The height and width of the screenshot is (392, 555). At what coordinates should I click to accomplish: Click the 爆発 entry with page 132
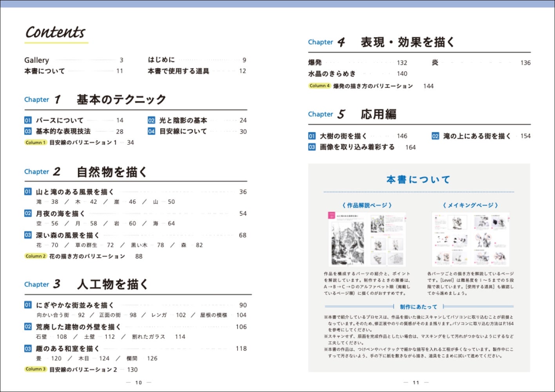(357, 63)
